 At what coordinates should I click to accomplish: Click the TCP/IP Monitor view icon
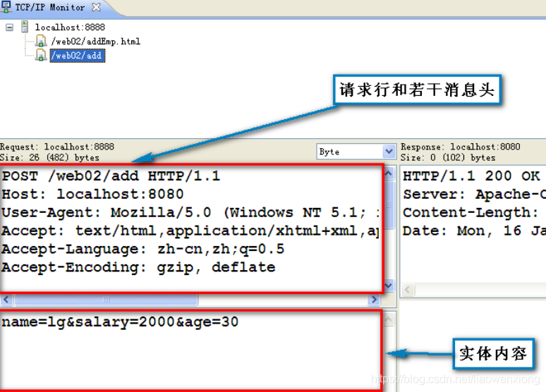(6, 6)
